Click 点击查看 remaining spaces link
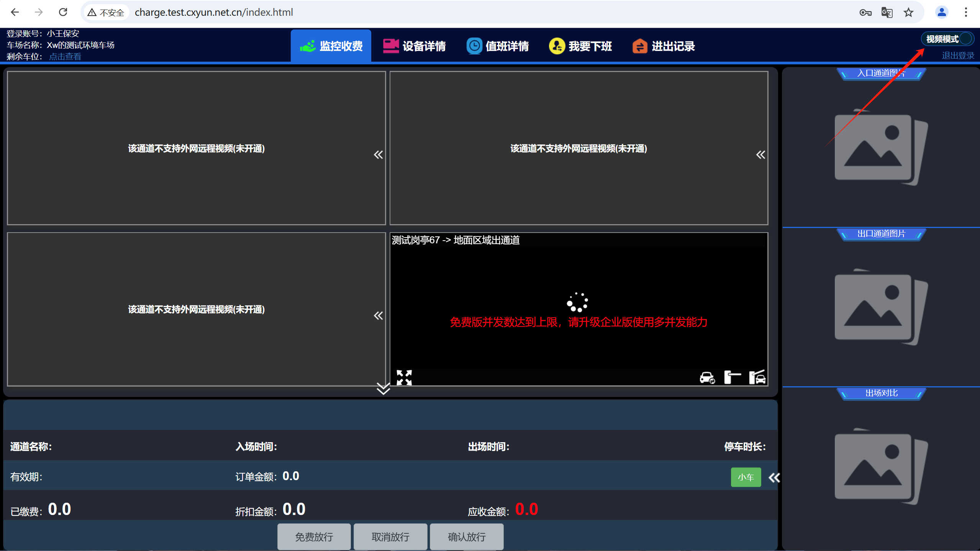 click(x=65, y=57)
